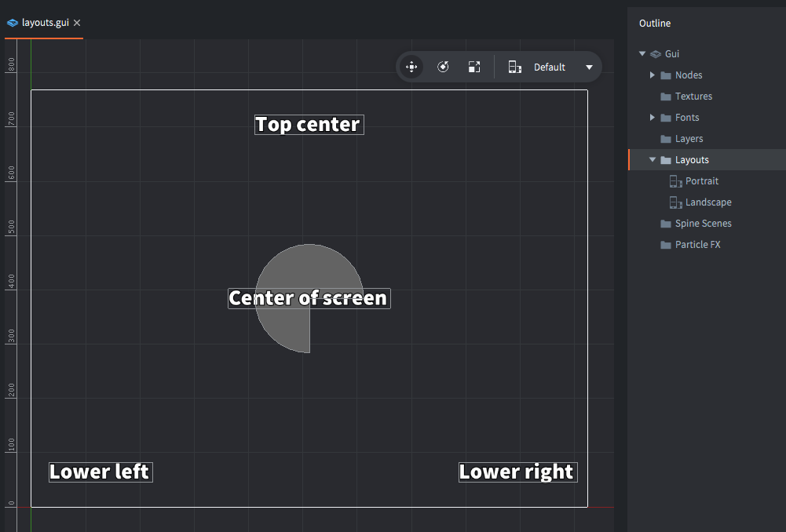
Task: Click the Landscape phone icon in Outline
Action: (675, 202)
